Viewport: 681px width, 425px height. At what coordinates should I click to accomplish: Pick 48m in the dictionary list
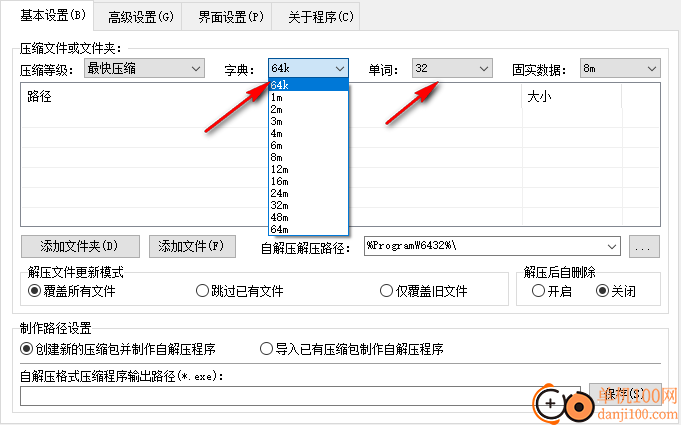pos(308,217)
